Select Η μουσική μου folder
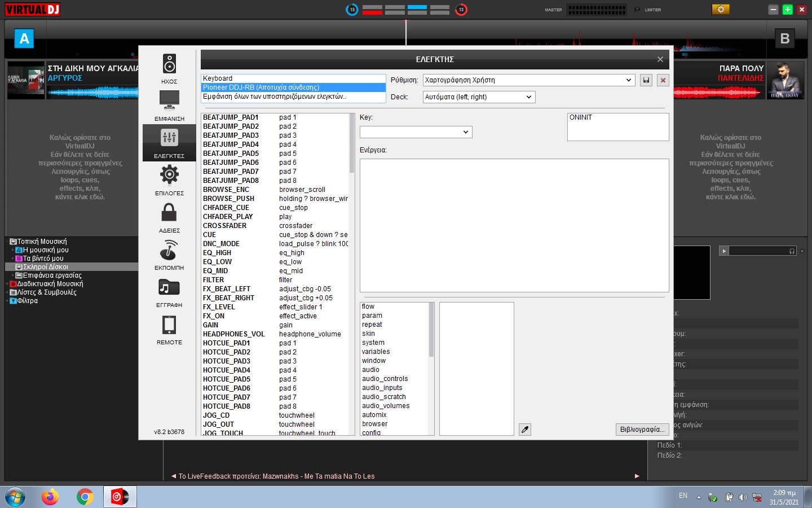The height and width of the screenshot is (508, 812). pos(42,250)
